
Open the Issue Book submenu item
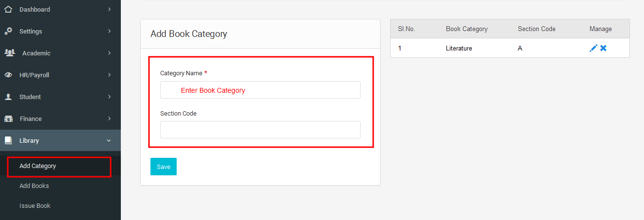coord(35,206)
